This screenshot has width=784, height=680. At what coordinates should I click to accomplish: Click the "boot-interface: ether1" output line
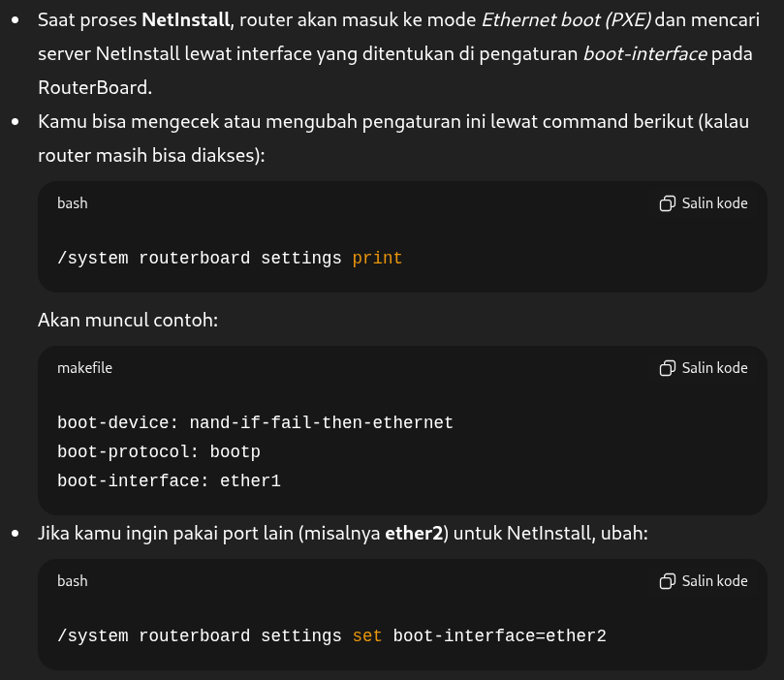(169, 481)
